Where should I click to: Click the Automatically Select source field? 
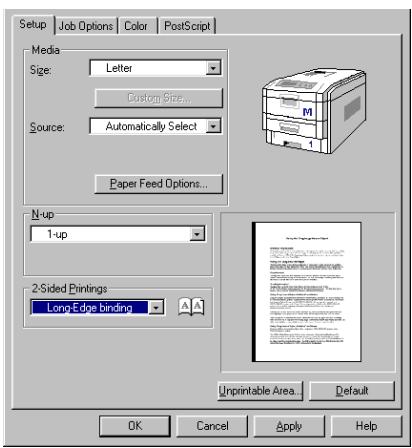[156, 126]
